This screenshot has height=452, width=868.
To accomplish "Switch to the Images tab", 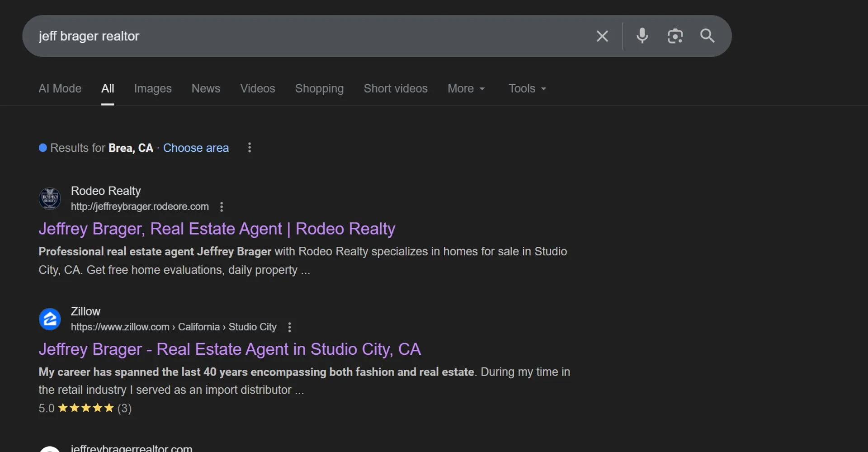I will (153, 89).
